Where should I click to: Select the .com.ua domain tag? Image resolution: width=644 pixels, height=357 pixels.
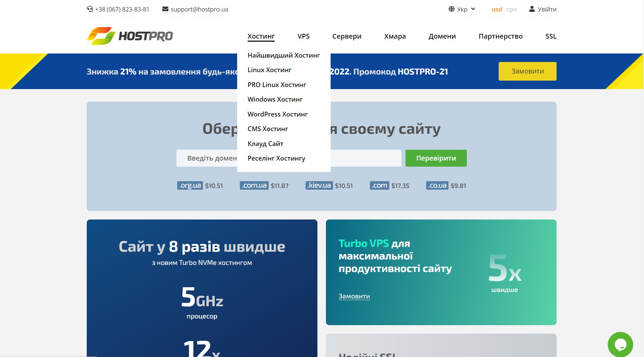[x=254, y=186]
